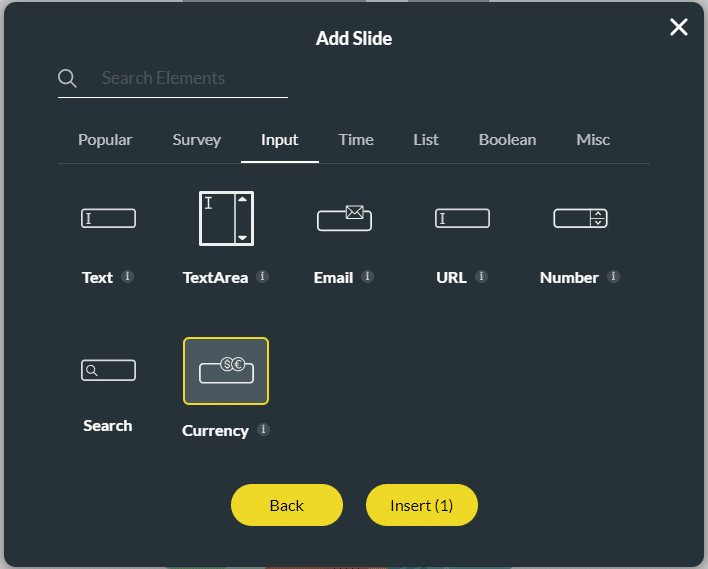Pick the Email input element icon

(x=344, y=218)
